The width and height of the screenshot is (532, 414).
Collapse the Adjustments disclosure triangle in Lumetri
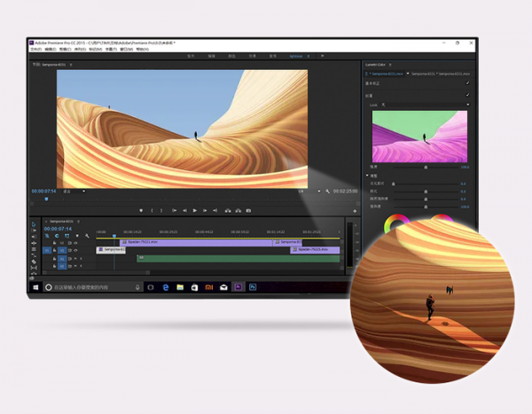pyautogui.click(x=367, y=175)
